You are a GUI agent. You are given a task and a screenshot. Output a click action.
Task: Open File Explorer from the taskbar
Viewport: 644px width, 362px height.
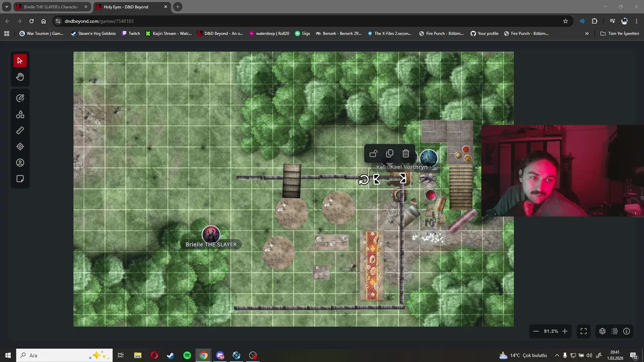(x=137, y=355)
